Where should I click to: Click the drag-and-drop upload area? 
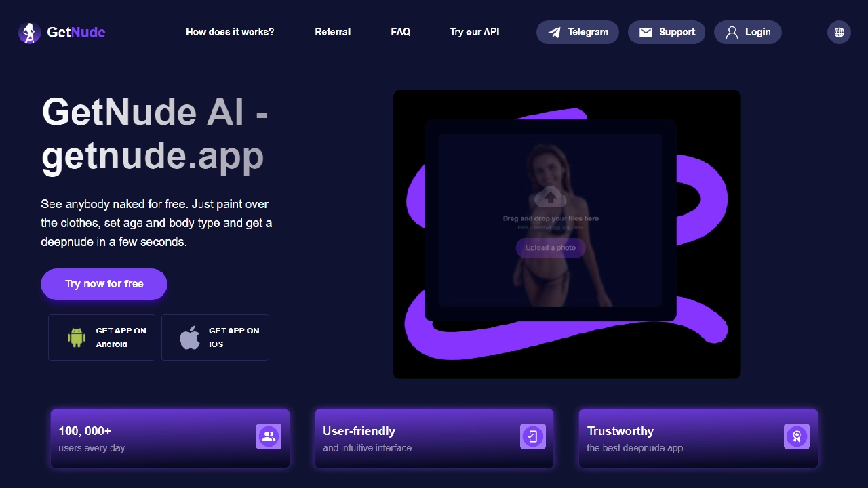[x=551, y=220]
